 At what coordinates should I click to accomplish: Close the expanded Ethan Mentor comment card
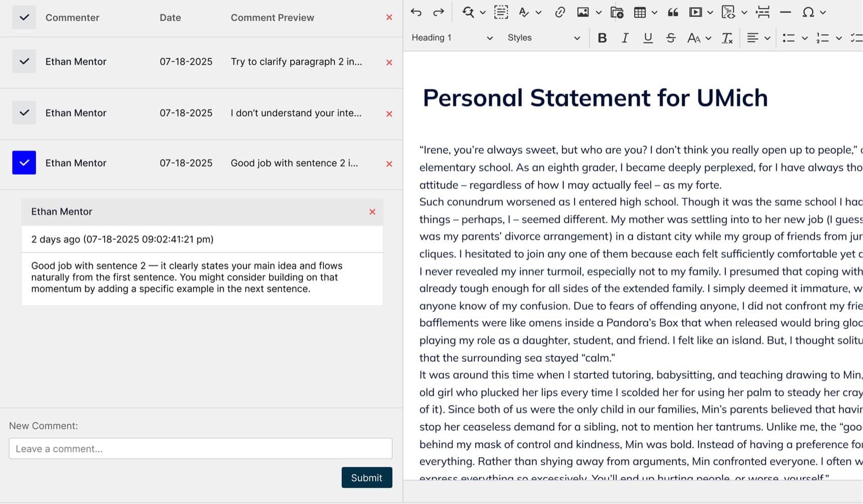tap(372, 212)
